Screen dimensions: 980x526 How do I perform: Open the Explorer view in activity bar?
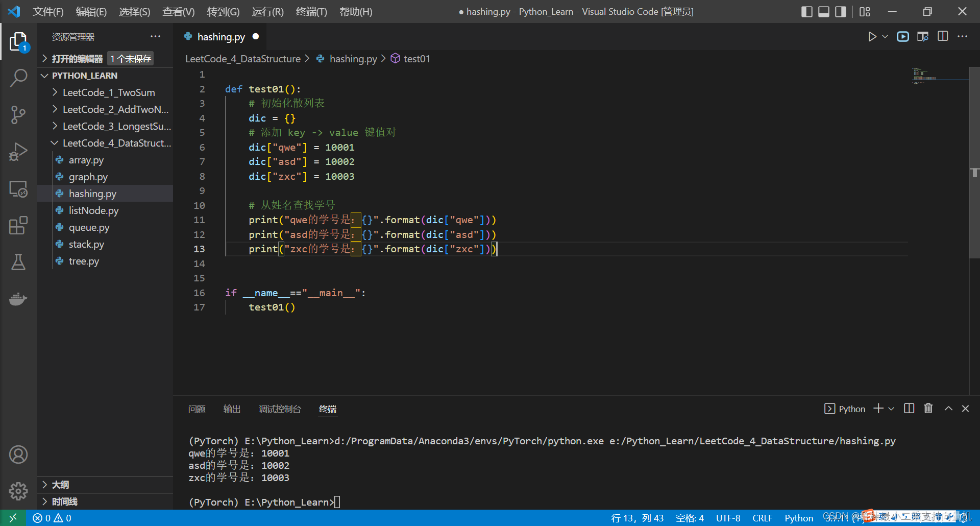click(18, 41)
